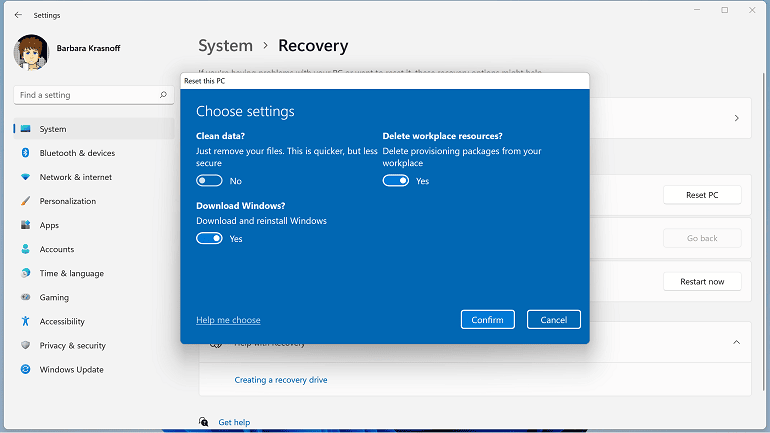Viewport: 770px width, 433px height.
Task: Focus the Find a setting search box
Action: click(x=94, y=95)
